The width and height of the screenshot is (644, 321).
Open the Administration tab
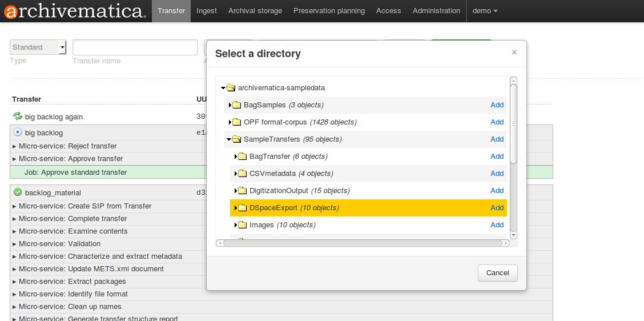[437, 11]
